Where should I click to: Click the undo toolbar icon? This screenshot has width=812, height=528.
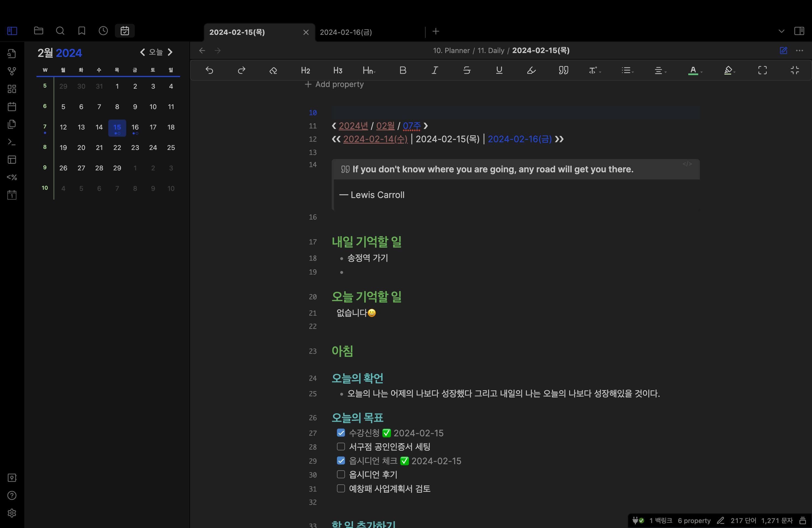(x=209, y=70)
